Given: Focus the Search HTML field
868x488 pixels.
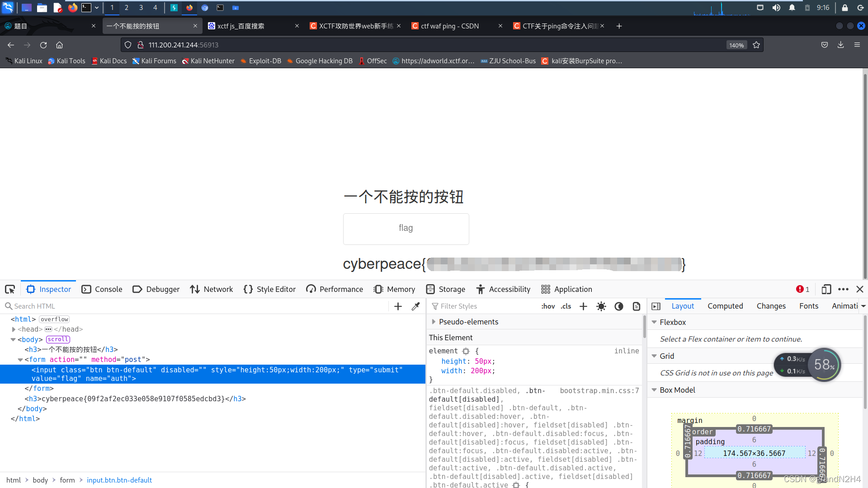Looking at the screenshot, I should pos(194,306).
